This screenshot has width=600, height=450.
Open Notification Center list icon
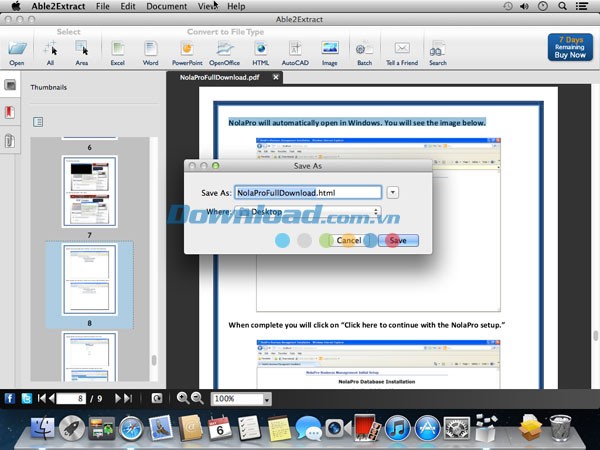(582, 6)
